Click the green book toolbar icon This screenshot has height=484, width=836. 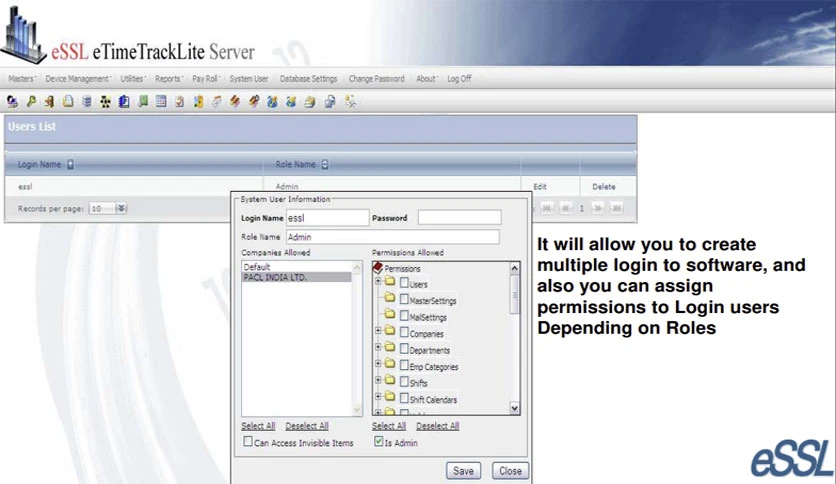pyautogui.click(x=142, y=101)
